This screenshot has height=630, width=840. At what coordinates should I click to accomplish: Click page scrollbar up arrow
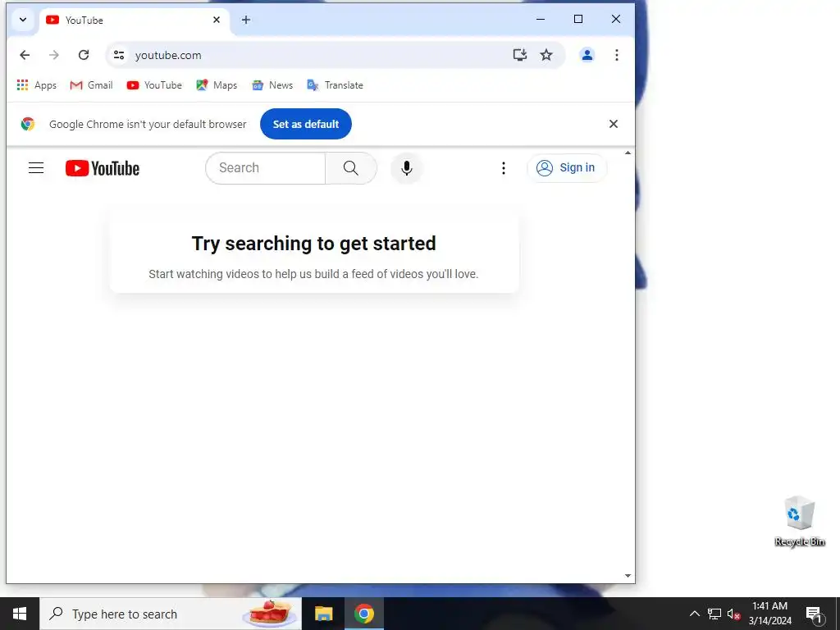pos(628,153)
